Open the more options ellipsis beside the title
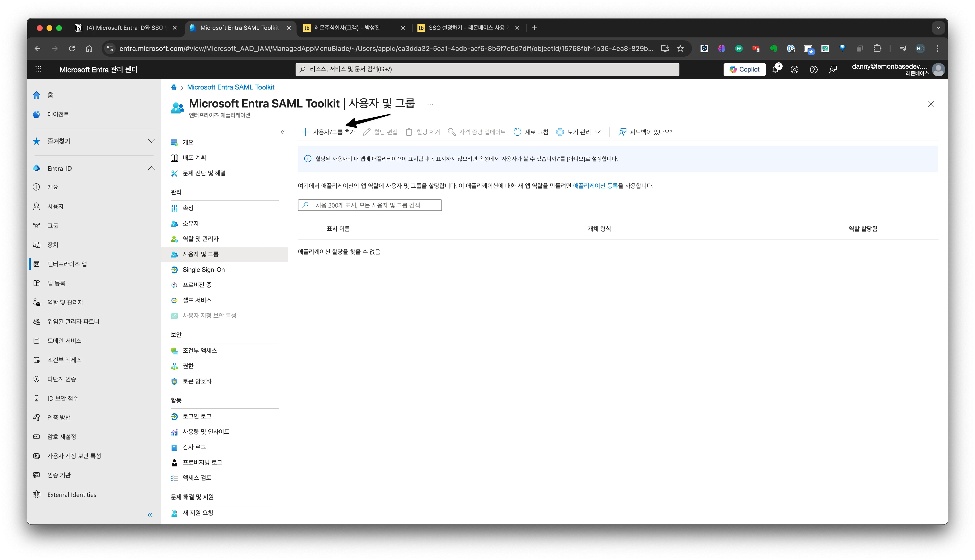This screenshot has height=560, width=975. [x=430, y=104]
